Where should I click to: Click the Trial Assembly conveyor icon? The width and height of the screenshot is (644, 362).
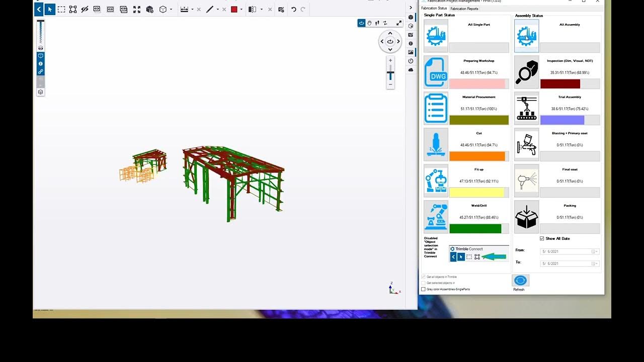click(x=527, y=108)
